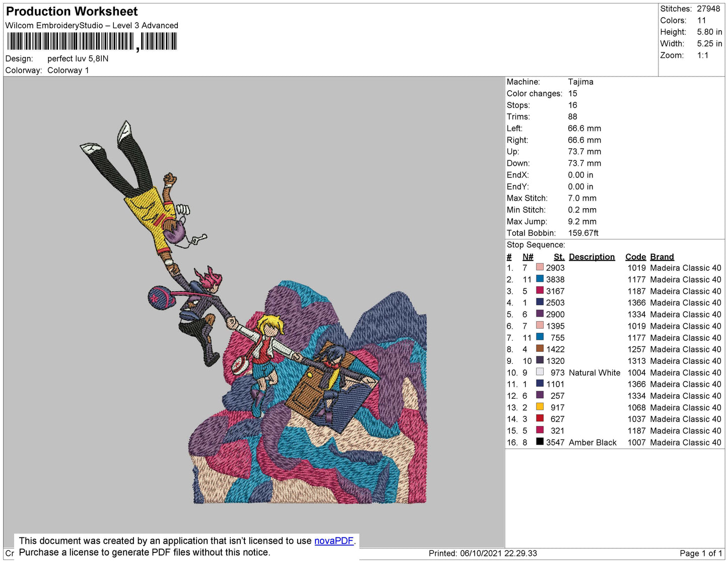This screenshot has width=728, height=563.
Task: Click thread code 1257
Action: (x=636, y=349)
